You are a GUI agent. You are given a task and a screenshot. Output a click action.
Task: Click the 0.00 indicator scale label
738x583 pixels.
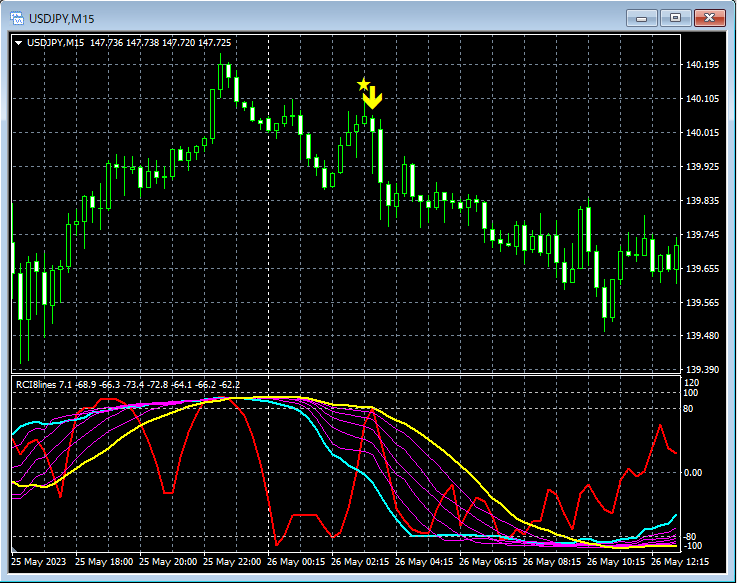pos(693,472)
